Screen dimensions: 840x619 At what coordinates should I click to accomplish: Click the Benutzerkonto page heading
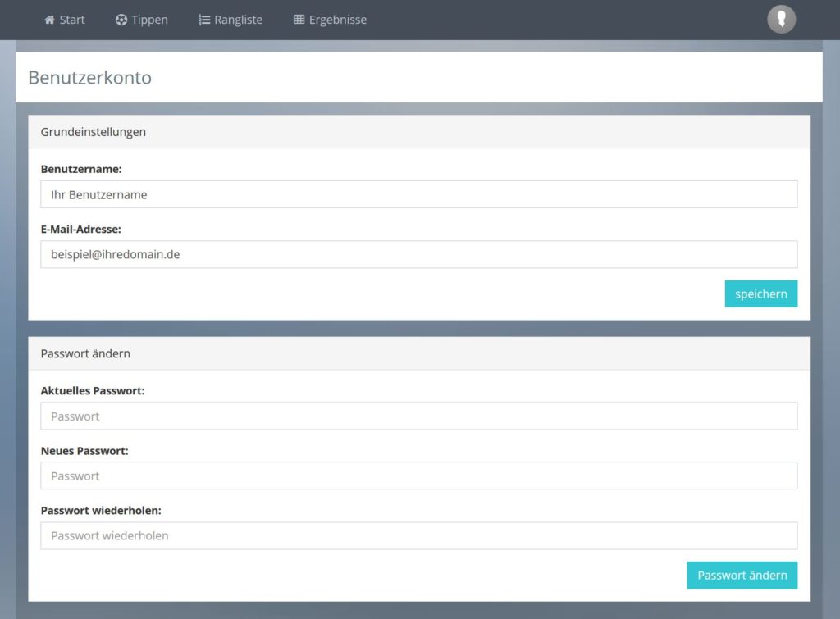pos(89,78)
